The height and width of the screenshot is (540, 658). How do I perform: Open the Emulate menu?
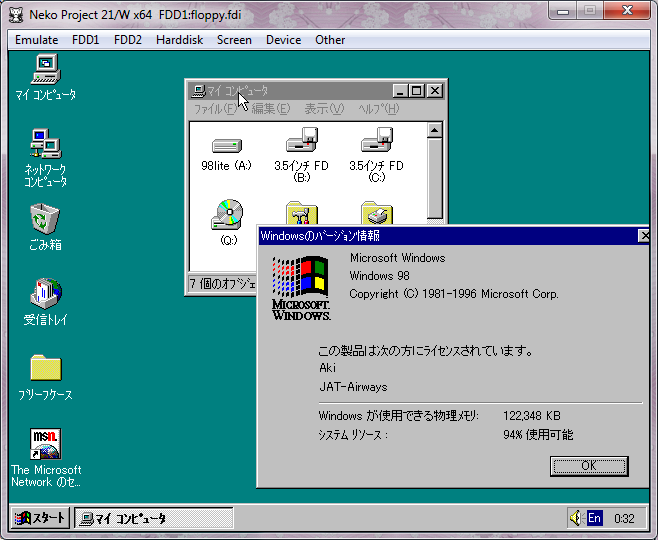(37, 40)
